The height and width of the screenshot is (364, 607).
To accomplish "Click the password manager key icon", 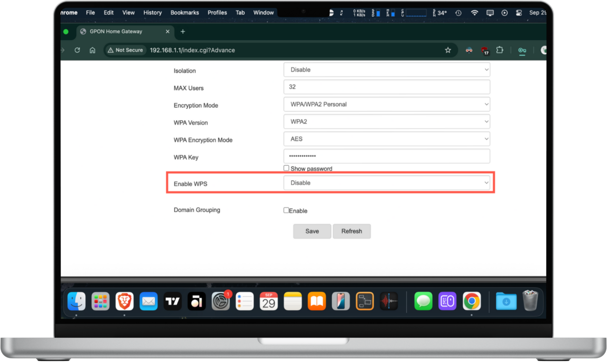I will click(522, 50).
